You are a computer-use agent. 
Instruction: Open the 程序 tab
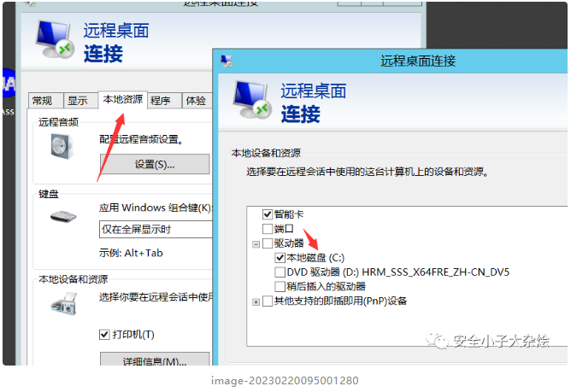[x=165, y=101]
